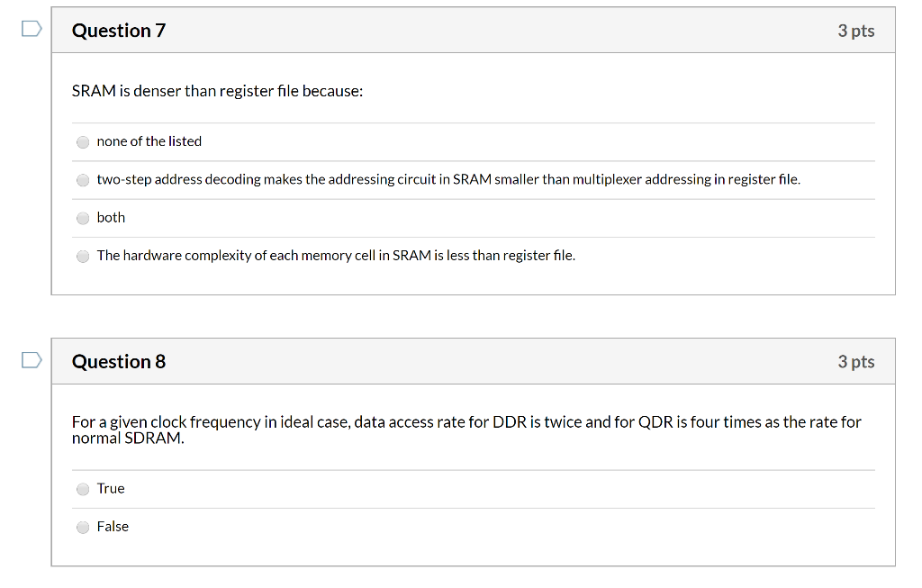Screen dimensions: 922x588
Task: Select 'False' for Question 8
Action: [x=82, y=527]
